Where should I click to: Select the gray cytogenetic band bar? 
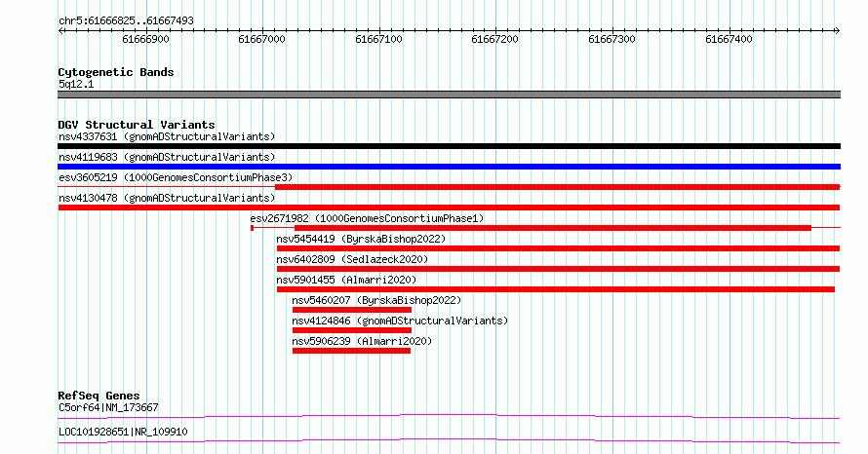pyautogui.click(x=449, y=95)
